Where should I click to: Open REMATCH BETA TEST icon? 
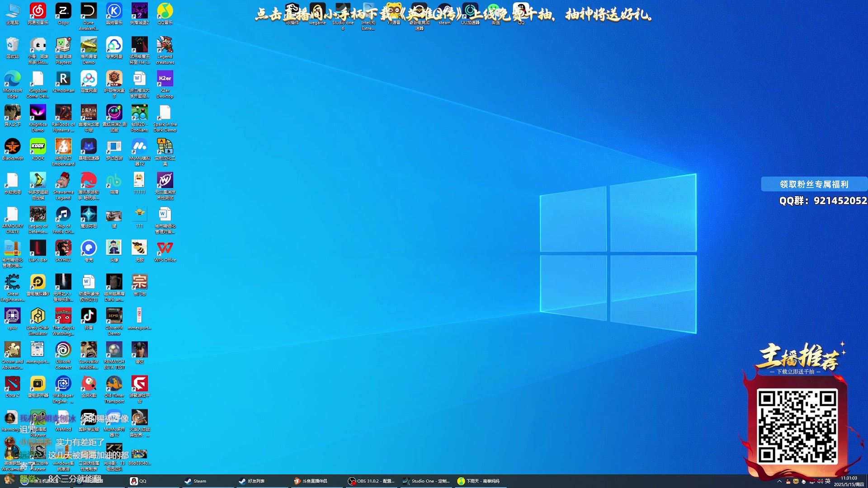click(114, 356)
